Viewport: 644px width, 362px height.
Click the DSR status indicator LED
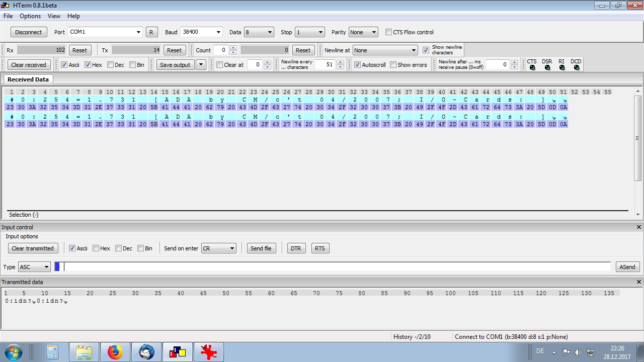point(547,68)
